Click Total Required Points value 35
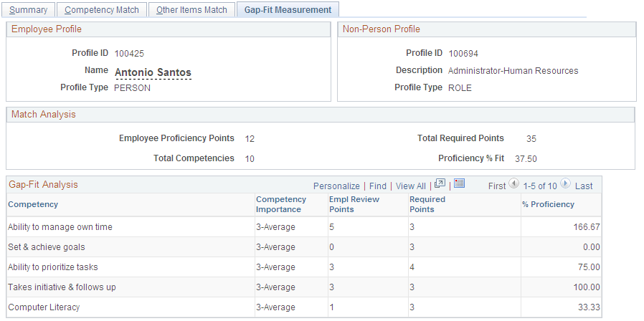 pyautogui.click(x=531, y=139)
